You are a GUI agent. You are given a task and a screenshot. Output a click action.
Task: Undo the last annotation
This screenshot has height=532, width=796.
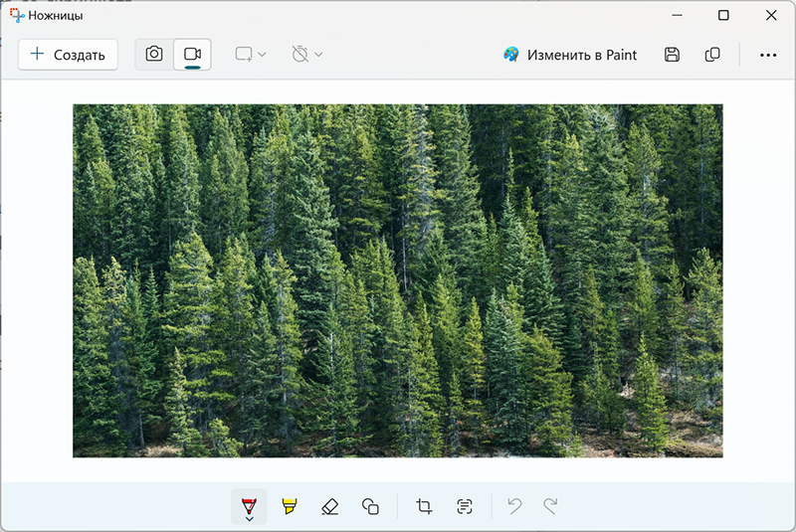514,506
